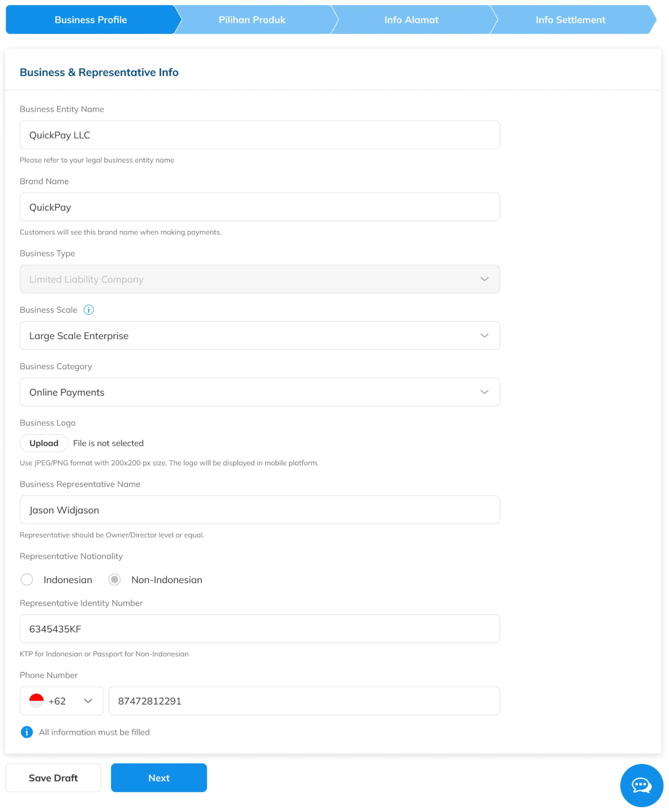
Task: Expand the +62 country code selector
Action: point(62,701)
